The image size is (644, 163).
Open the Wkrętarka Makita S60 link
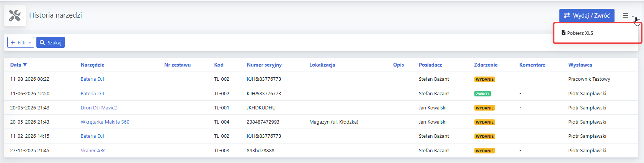[105, 122]
